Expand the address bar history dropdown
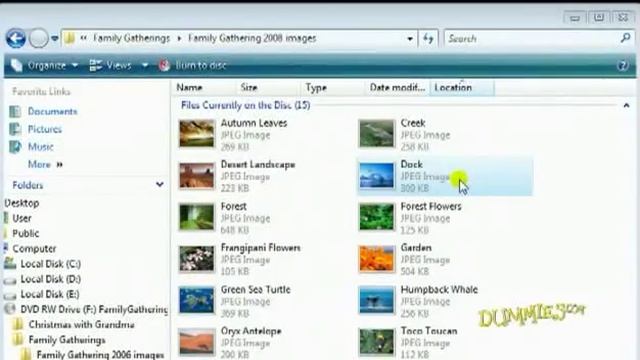640x360 pixels. (x=410, y=39)
